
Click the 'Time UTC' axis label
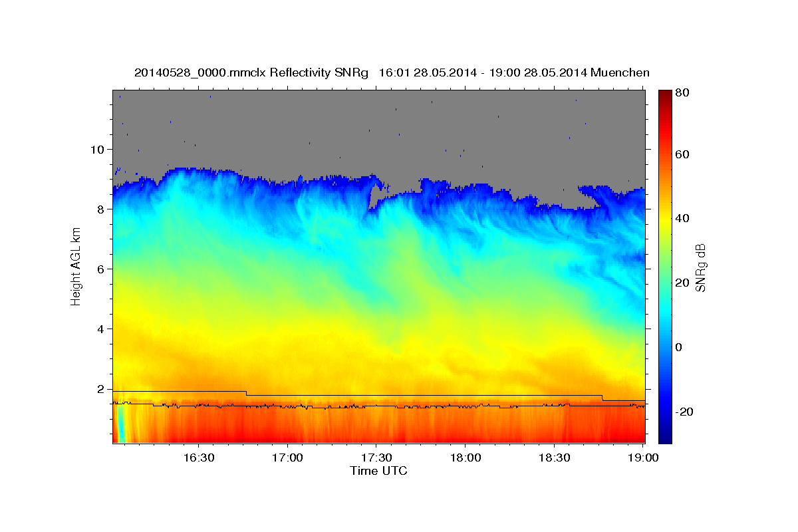[x=378, y=471]
